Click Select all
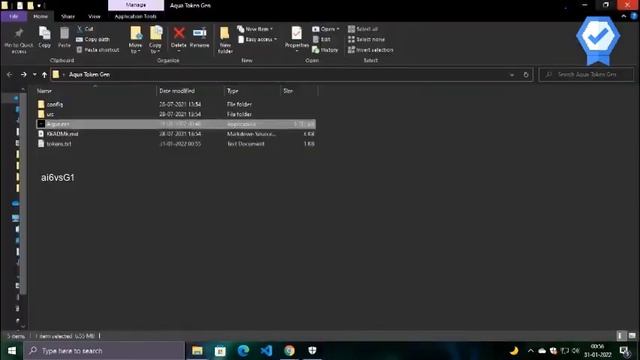 click(x=363, y=29)
